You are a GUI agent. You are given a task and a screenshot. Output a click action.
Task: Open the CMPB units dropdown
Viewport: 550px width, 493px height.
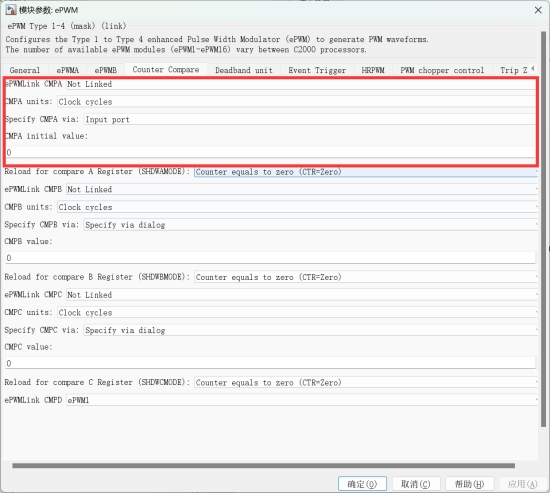point(297,207)
